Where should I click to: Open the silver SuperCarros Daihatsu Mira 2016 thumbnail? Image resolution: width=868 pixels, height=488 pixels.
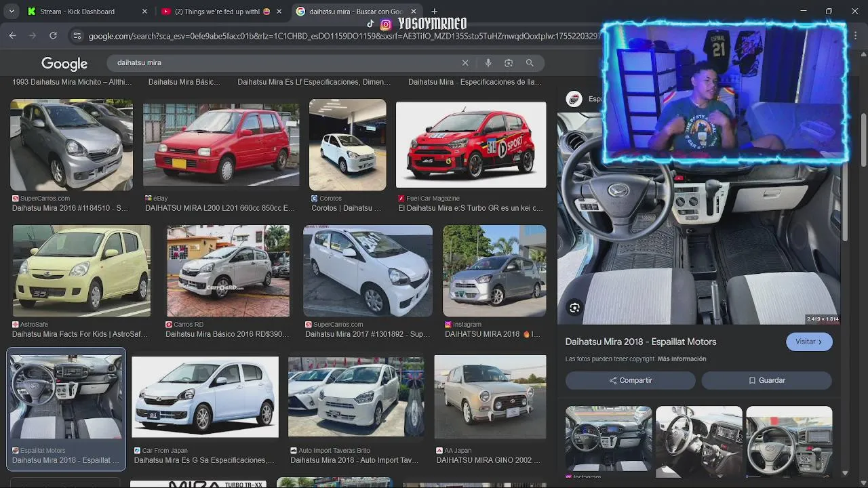[71, 145]
